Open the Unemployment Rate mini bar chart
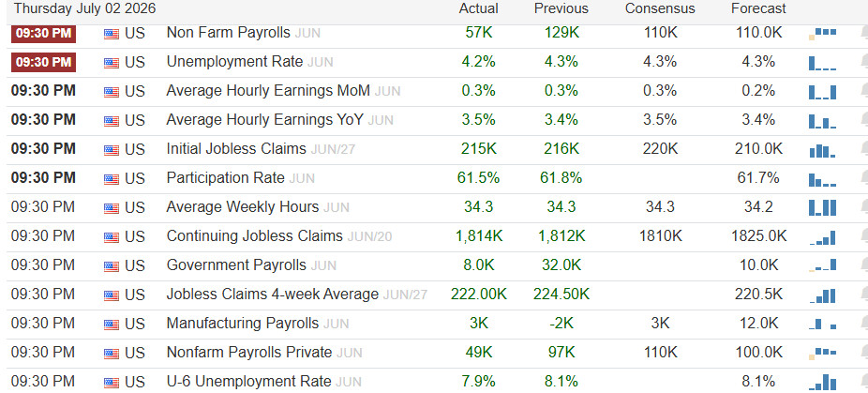This screenshot has width=868, height=393. point(823,63)
